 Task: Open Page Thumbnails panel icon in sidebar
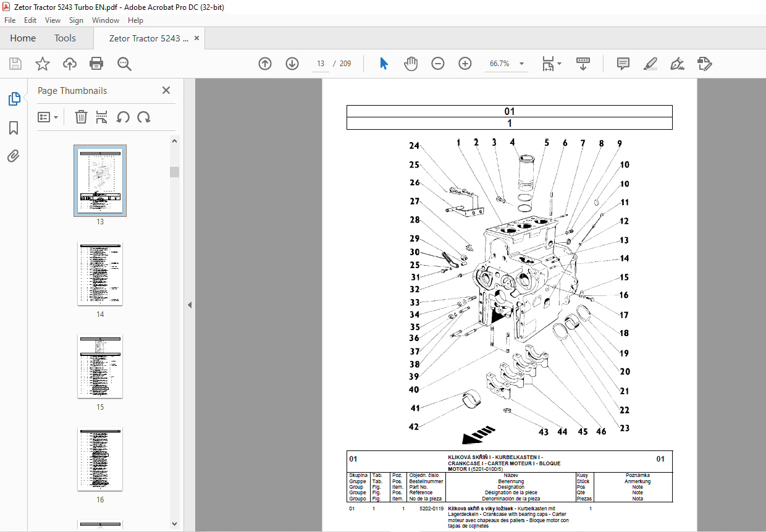[x=14, y=98]
